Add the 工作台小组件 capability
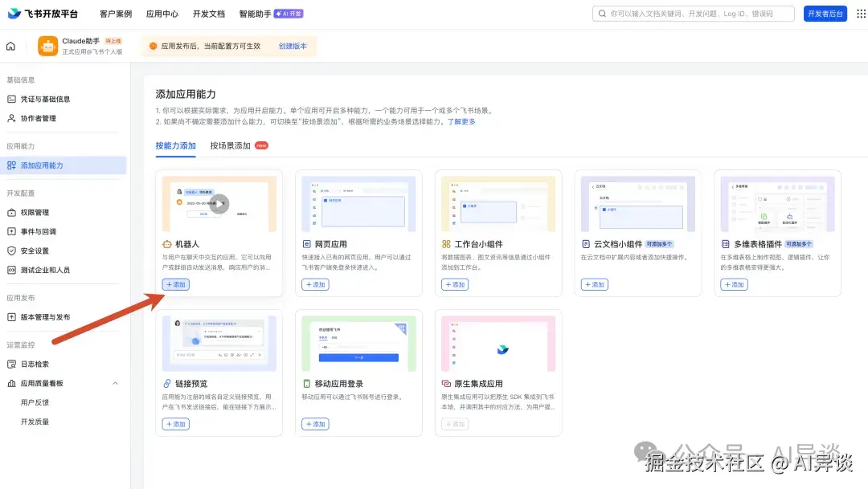 coord(455,284)
